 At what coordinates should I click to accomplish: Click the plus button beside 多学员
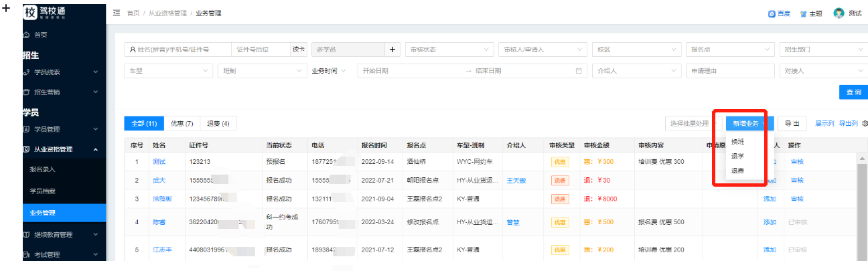pos(392,50)
